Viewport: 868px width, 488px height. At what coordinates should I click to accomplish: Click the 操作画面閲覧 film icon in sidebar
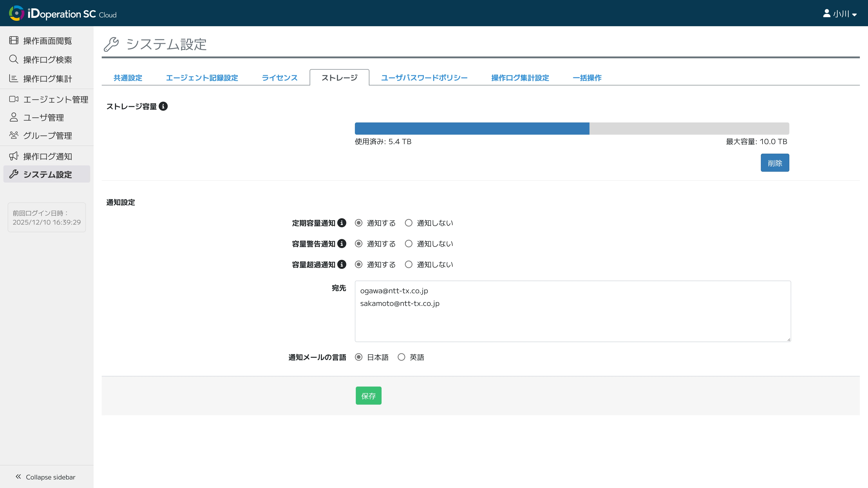[14, 40]
